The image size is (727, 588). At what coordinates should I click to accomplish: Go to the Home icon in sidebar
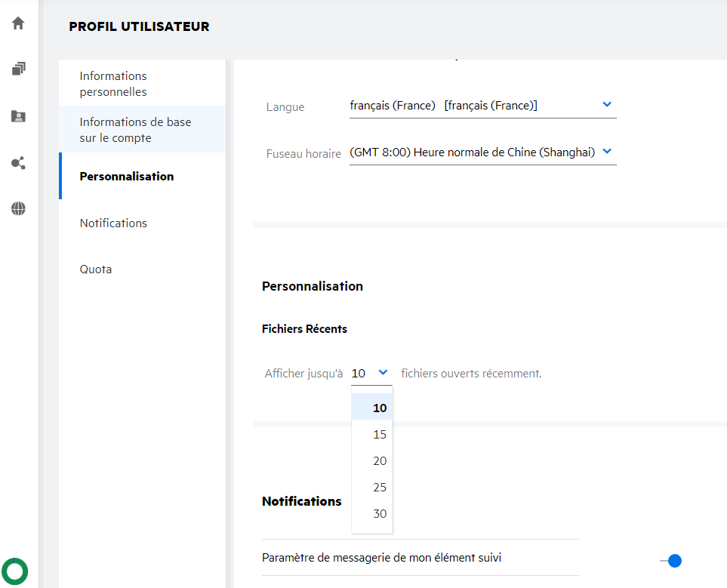[x=18, y=23]
